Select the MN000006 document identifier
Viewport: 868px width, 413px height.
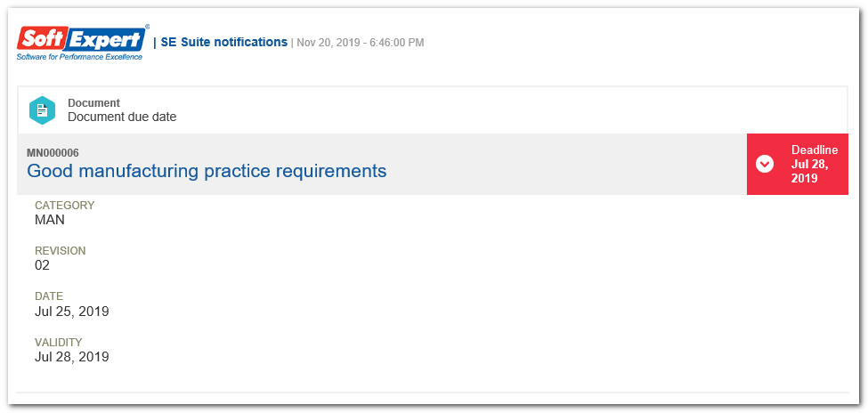tap(53, 152)
